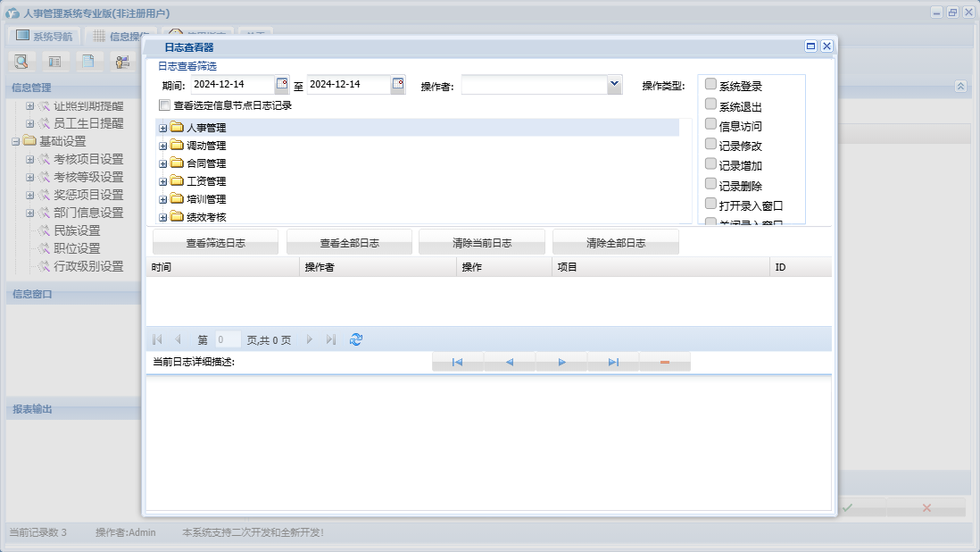This screenshot has height=552, width=980.
Task: Jump to last log detail record
Action: pos(613,362)
